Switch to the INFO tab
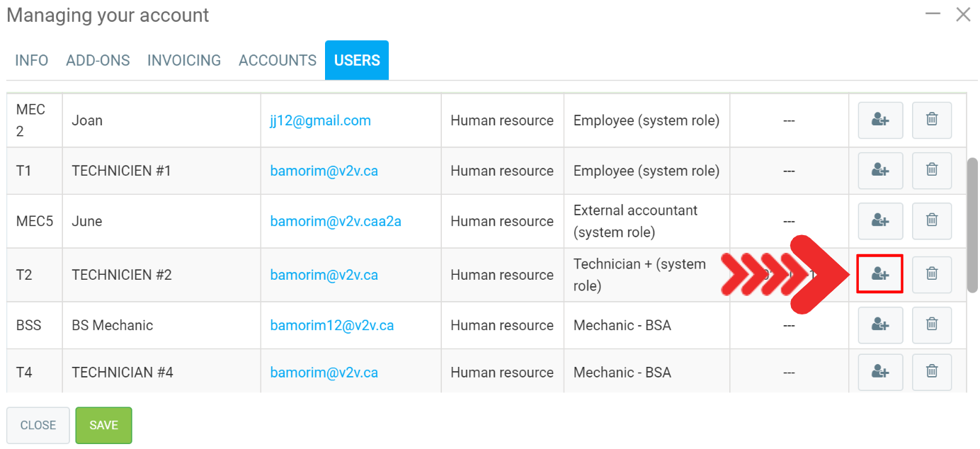This screenshot has height=449, width=980. [x=32, y=61]
